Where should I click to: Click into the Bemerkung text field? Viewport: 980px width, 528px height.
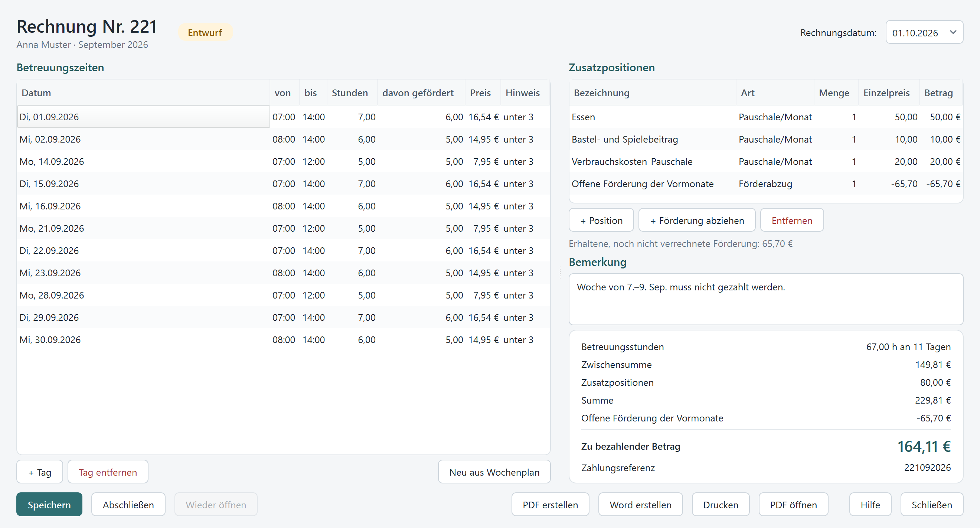click(x=766, y=299)
